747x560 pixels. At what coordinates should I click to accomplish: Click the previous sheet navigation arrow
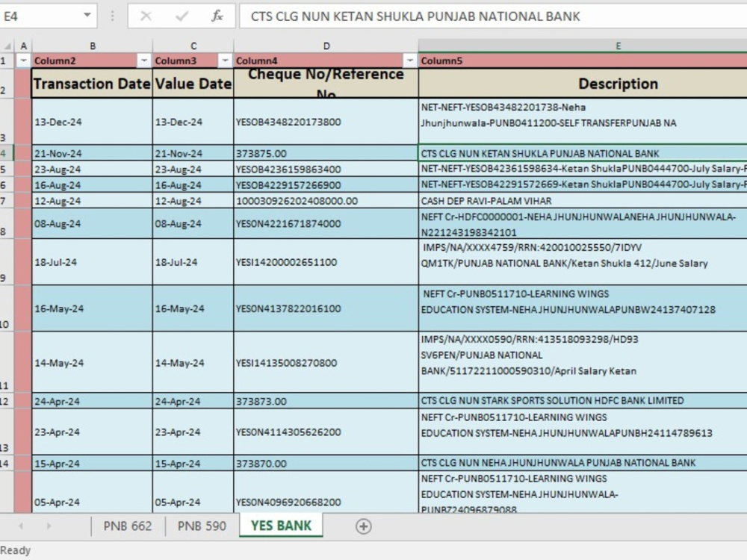pos(21,526)
